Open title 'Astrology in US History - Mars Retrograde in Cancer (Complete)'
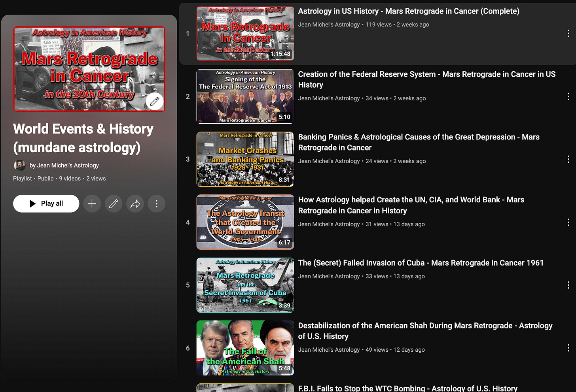This screenshot has height=392, width=576. [x=409, y=11]
